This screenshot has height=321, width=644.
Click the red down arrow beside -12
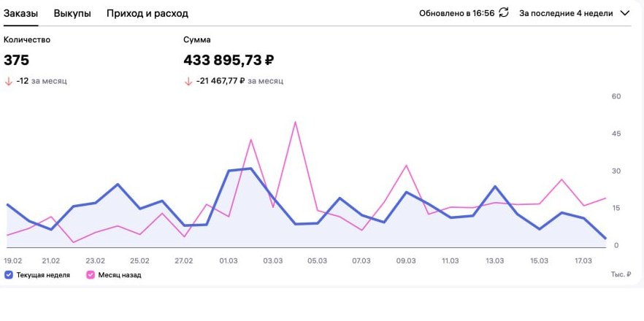(x=8, y=81)
